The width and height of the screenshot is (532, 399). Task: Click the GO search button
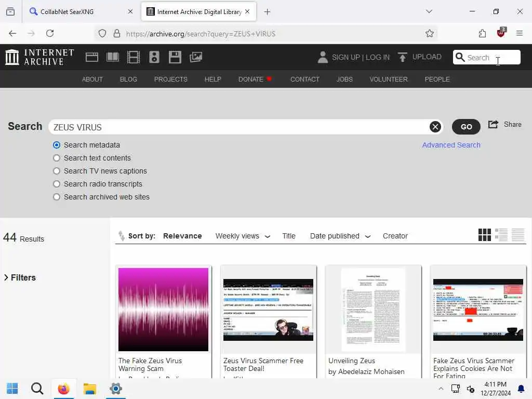[466, 127]
